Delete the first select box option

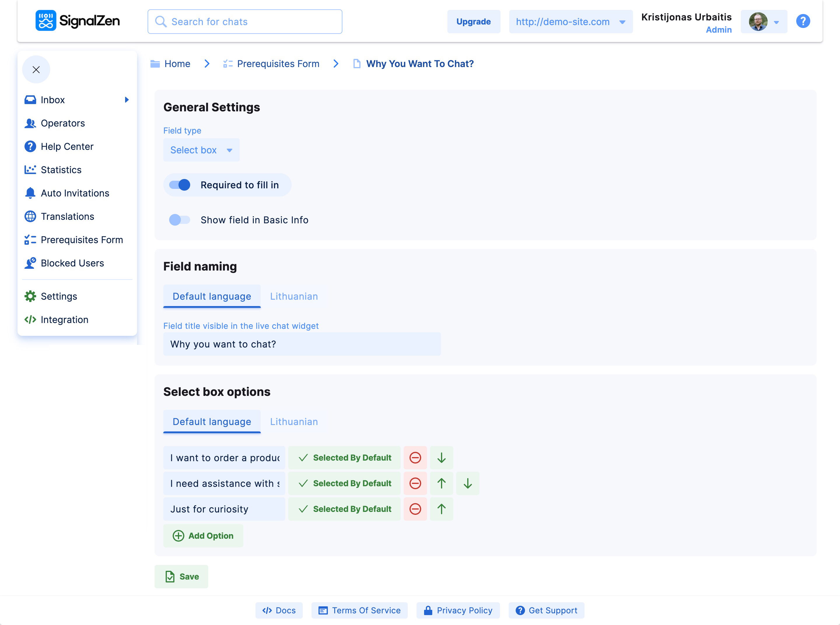[415, 457]
